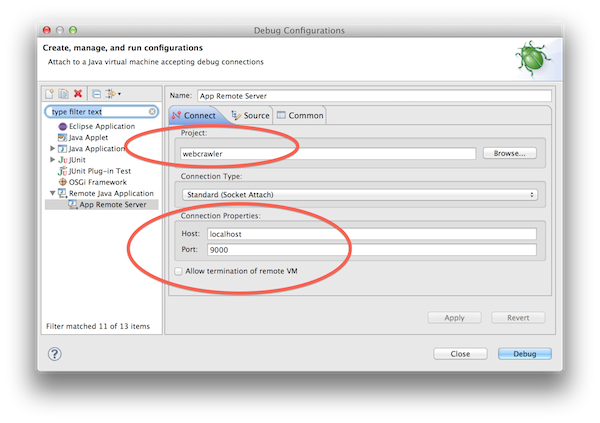
Task: Switch to the Connect tab
Action: click(x=194, y=115)
